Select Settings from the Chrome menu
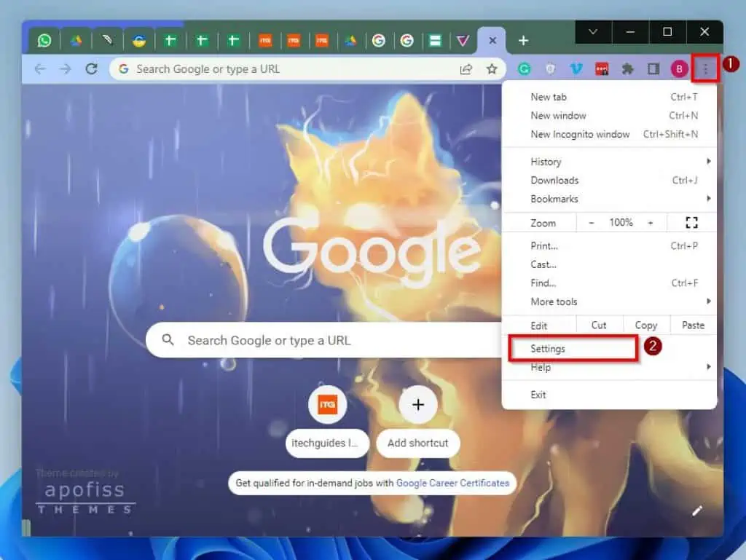This screenshot has height=560, width=746. pos(549,348)
